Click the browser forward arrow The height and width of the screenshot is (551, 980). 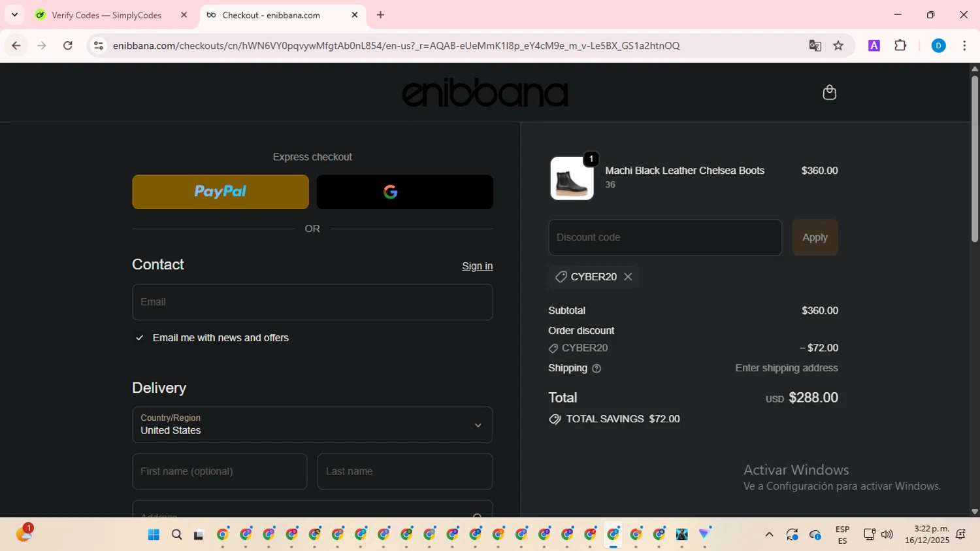(x=42, y=46)
